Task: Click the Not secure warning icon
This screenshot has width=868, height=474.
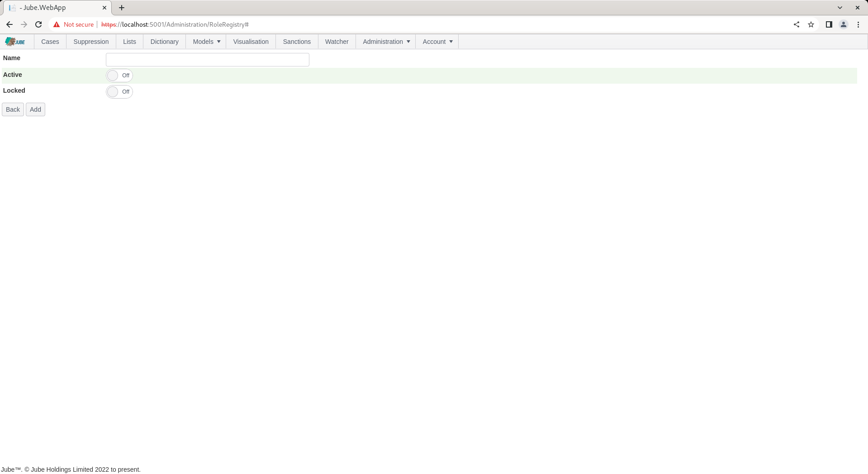Action: (x=57, y=24)
